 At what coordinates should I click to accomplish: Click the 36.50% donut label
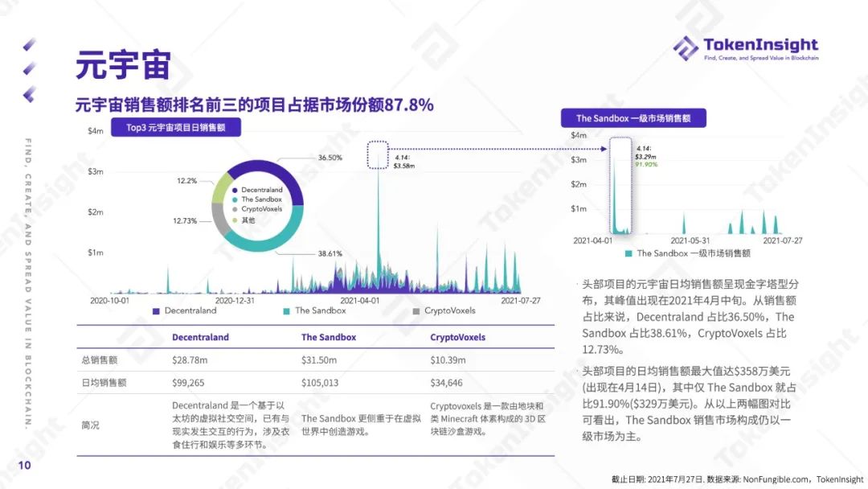330,158
